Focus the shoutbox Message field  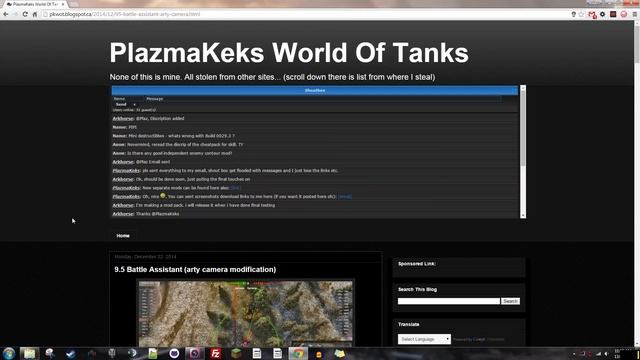click(x=323, y=99)
